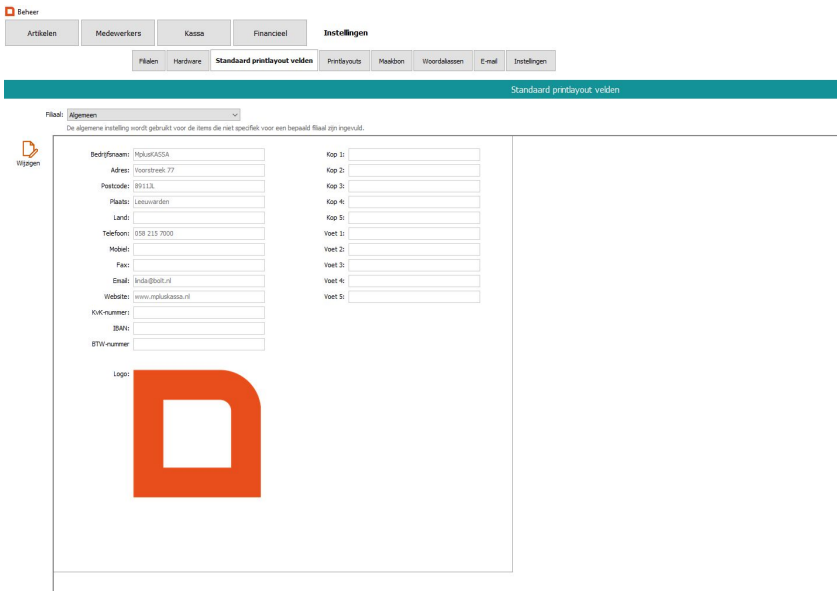
Task: Click the Wijzigen edit icon
Action: pyautogui.click(x=28, y=150)
